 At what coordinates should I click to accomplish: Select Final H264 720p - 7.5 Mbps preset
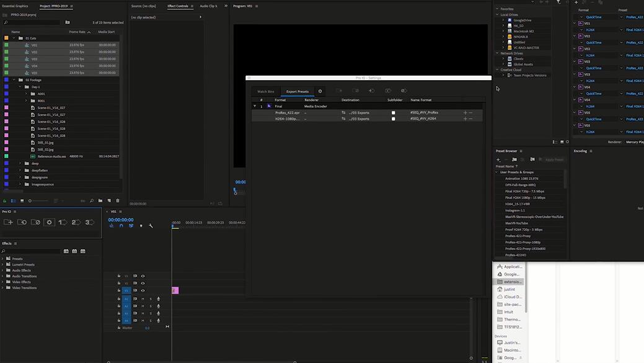[524, 191]
